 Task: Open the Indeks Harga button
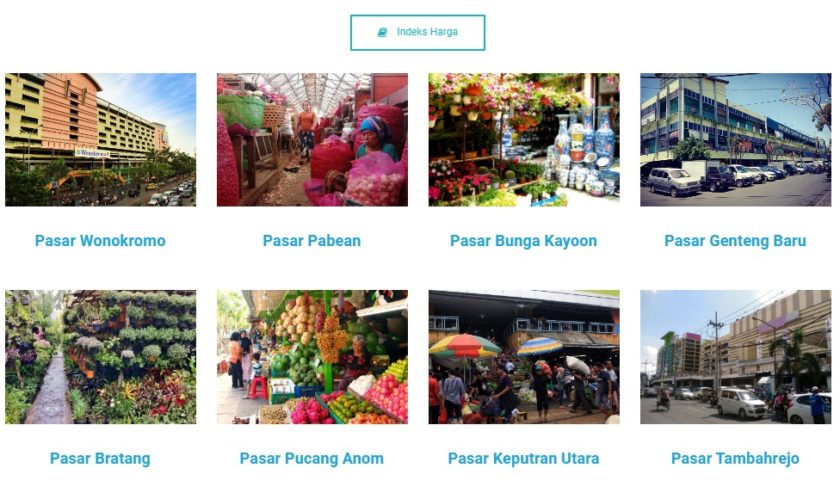coord(417,33)
